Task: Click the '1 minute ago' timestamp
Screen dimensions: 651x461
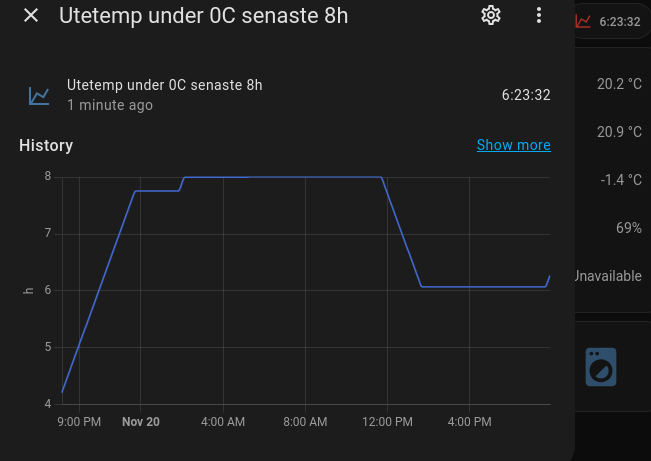Action: (x=110, y=105)
